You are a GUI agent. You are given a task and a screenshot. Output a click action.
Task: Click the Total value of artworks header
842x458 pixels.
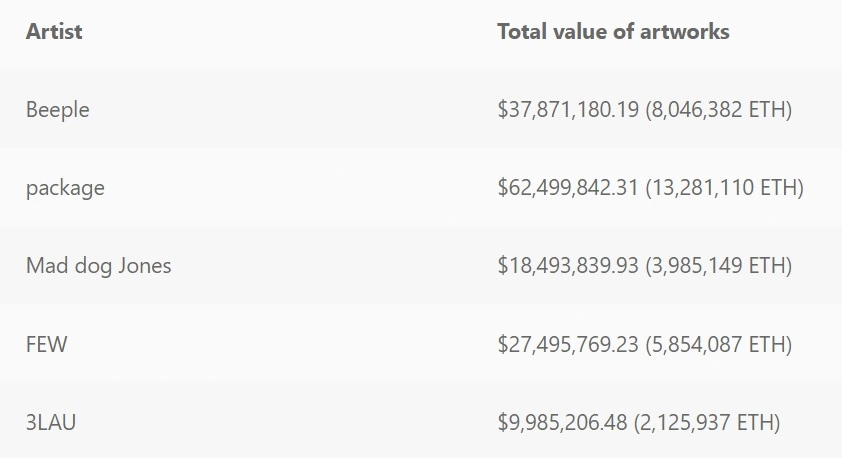click(x=613, y=32)
